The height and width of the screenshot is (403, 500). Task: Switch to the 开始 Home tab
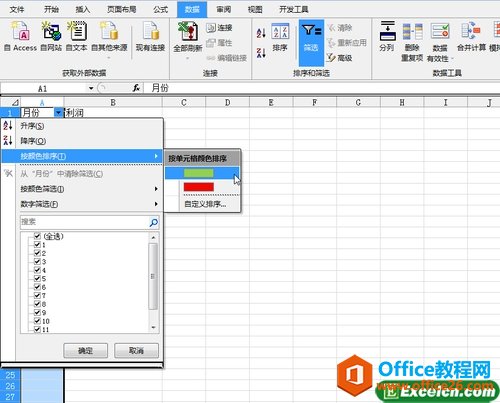point(51,9)
